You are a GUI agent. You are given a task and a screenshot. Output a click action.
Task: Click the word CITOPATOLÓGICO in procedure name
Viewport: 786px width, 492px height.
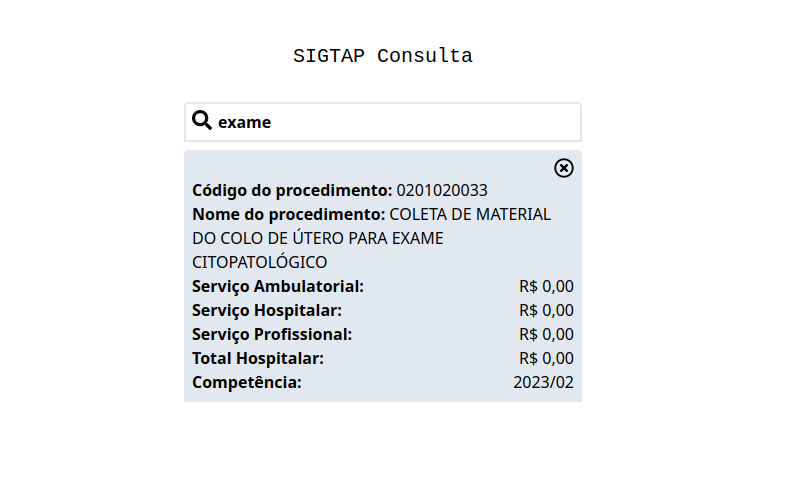(260, 262)
